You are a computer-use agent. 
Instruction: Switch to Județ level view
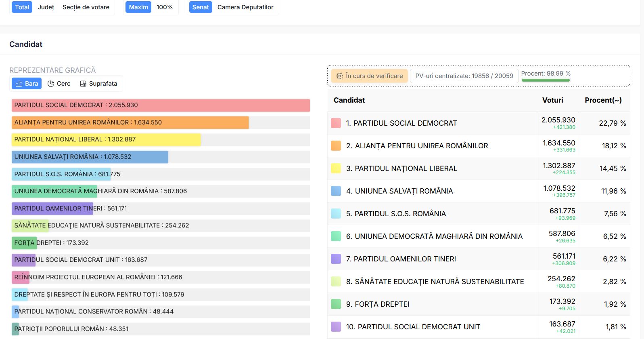46,7
